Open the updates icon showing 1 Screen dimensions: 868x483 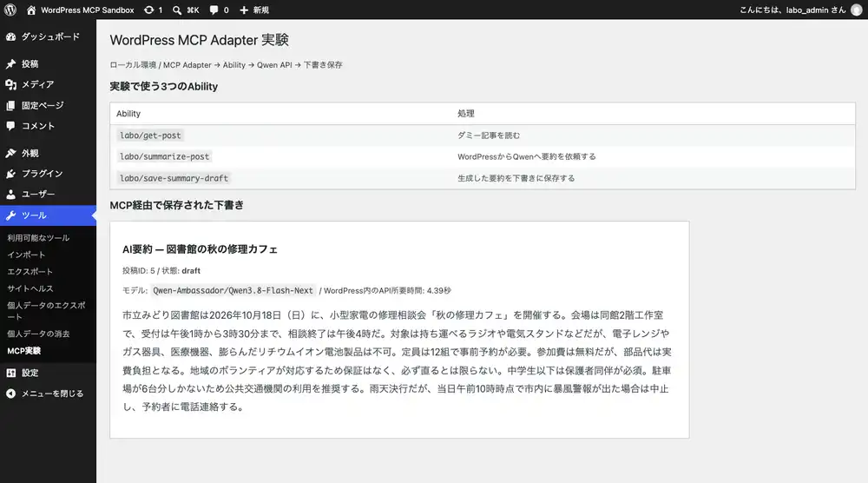tap(149, 10)
